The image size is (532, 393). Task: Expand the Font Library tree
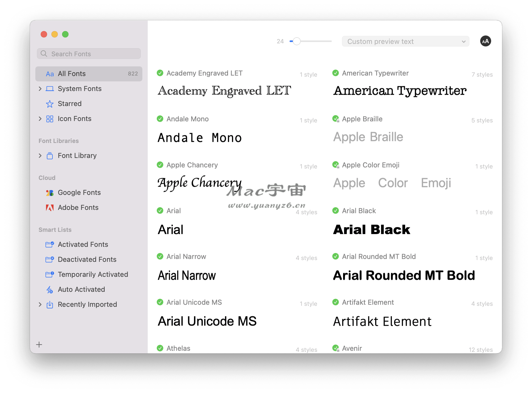pyautogui.click(x=40, y=156)
